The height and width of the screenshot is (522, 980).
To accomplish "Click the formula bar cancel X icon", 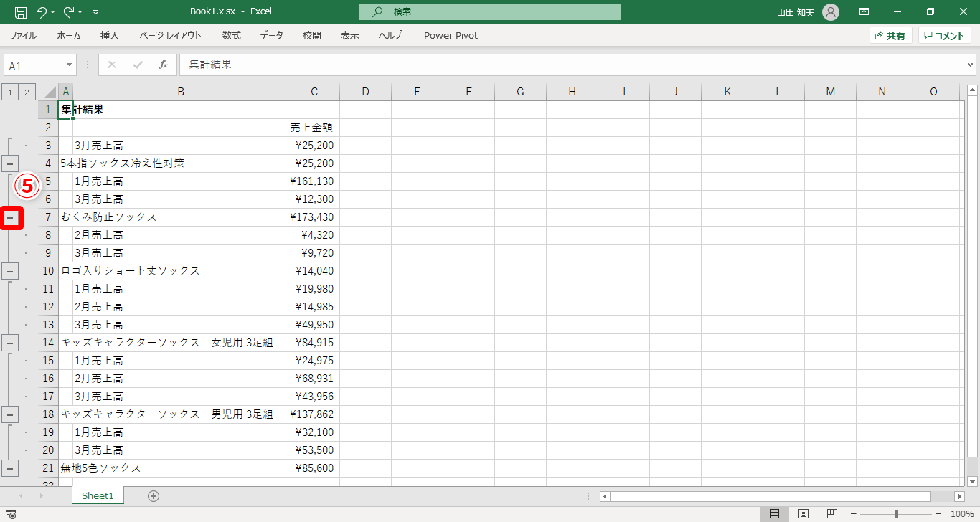I will (111, 65).
